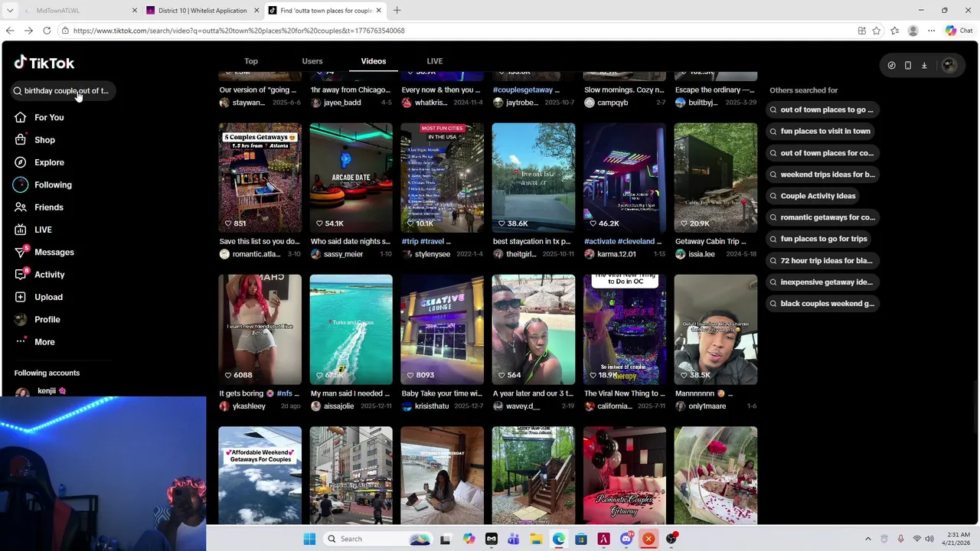Switch to the Top results tab

(x=251, y=61)
